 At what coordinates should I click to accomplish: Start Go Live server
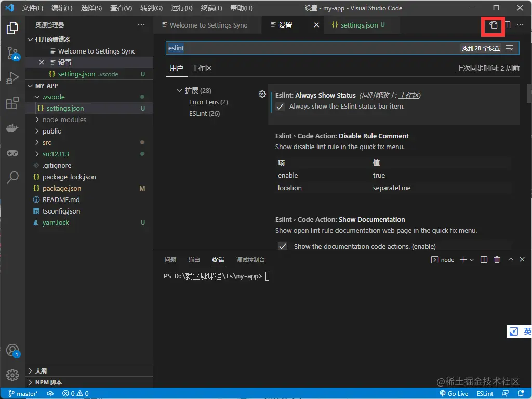(454, 394)
